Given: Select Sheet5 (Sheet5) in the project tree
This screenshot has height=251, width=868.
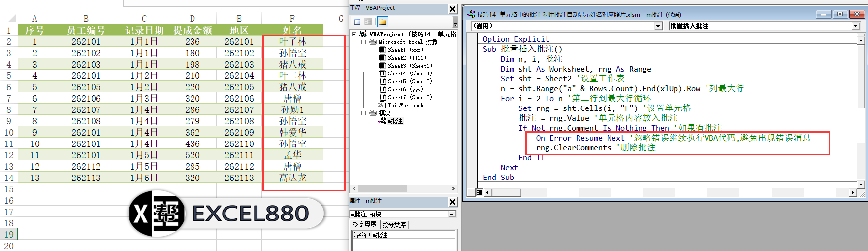Looking at the screenshot, I should 405,81.
